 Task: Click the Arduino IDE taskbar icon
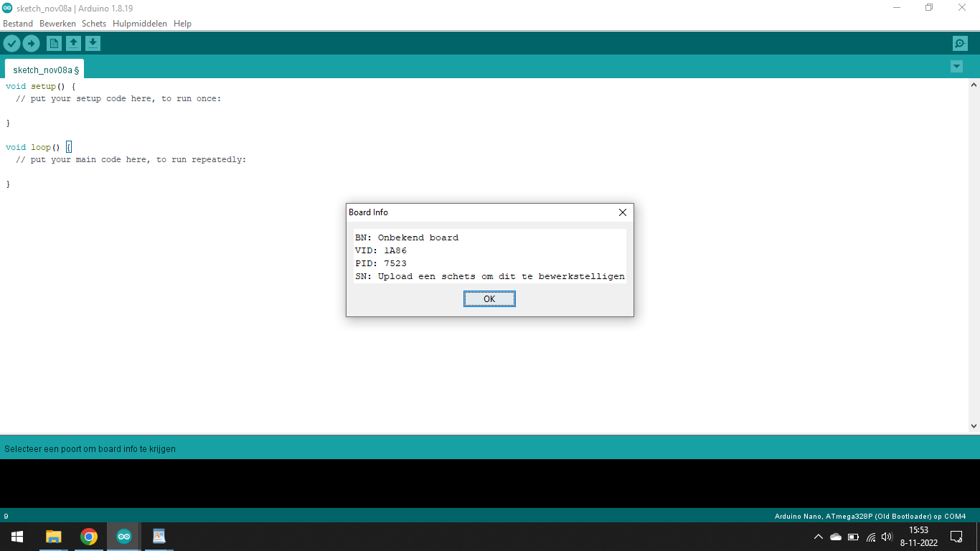[x=124, y=537]
